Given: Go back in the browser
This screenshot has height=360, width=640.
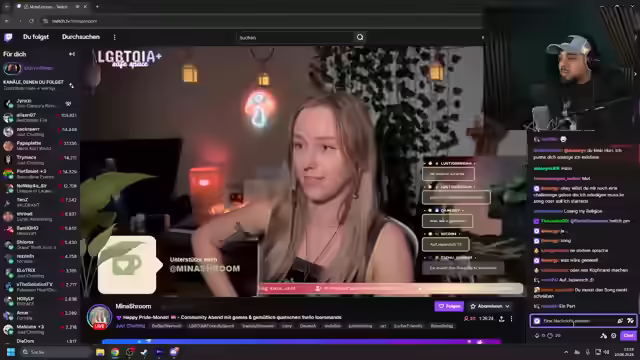Looking at the screenshot, I should [7, 21].
